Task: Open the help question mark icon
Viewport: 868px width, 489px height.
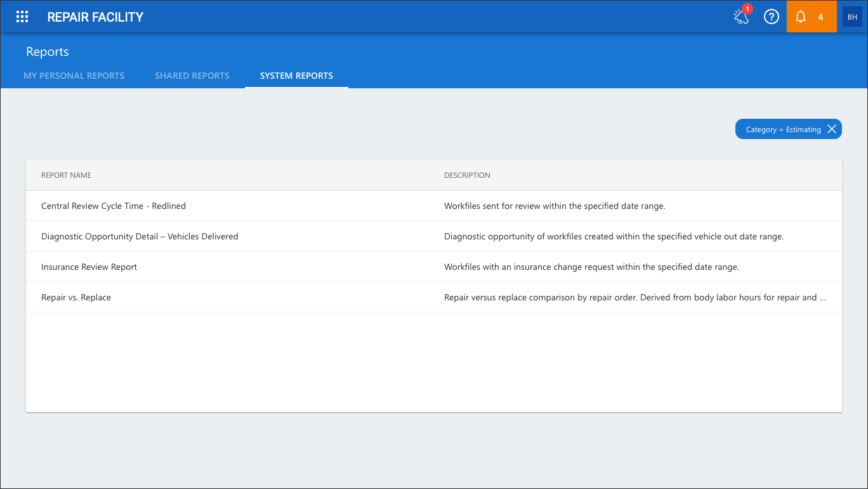Action: coord(771,17)
